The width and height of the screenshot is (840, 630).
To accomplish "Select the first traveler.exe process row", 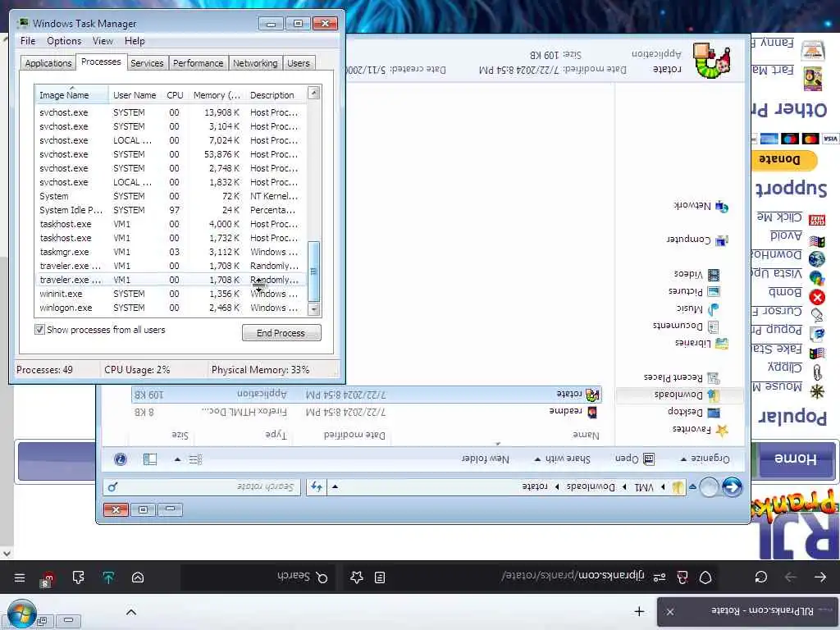I will (171, 266).
